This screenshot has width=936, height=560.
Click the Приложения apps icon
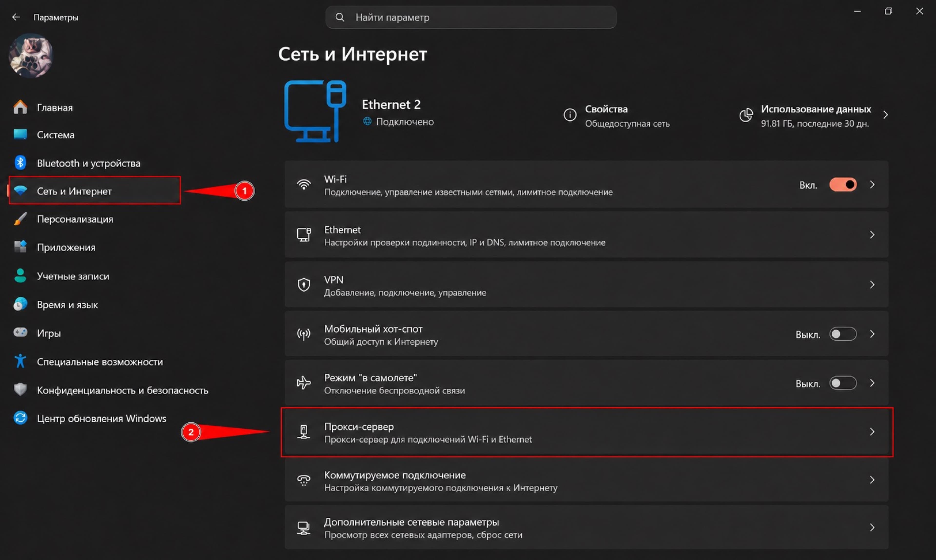(x=20, y=247)
